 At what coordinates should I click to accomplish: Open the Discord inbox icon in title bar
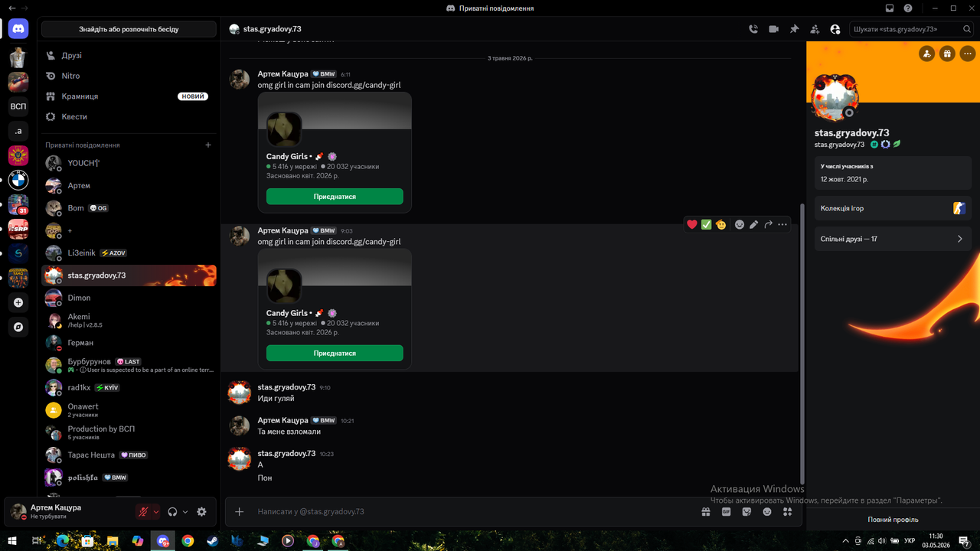point(890,8)
